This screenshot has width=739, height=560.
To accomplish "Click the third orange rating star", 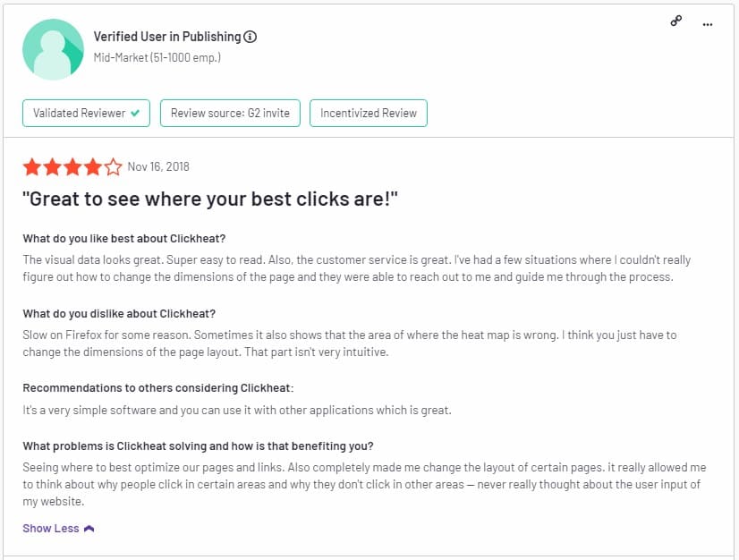I will pos(72,167).
